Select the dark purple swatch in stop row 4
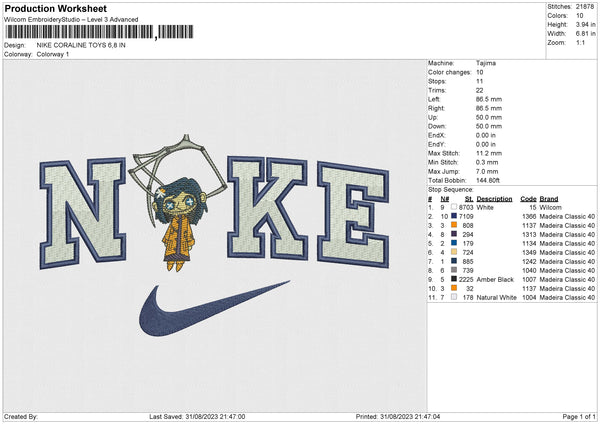Screen dimensions: 600x424 pyautogui.click(x=454, y=234)
